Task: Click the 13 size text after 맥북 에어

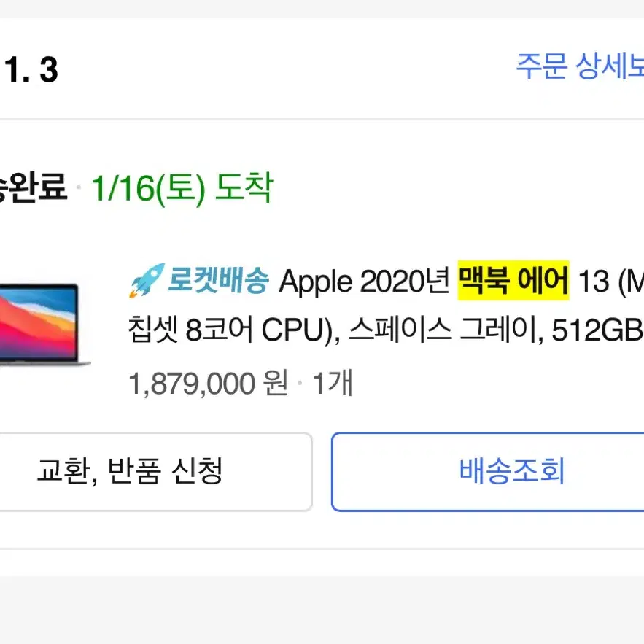Action: tap(594, 282)
